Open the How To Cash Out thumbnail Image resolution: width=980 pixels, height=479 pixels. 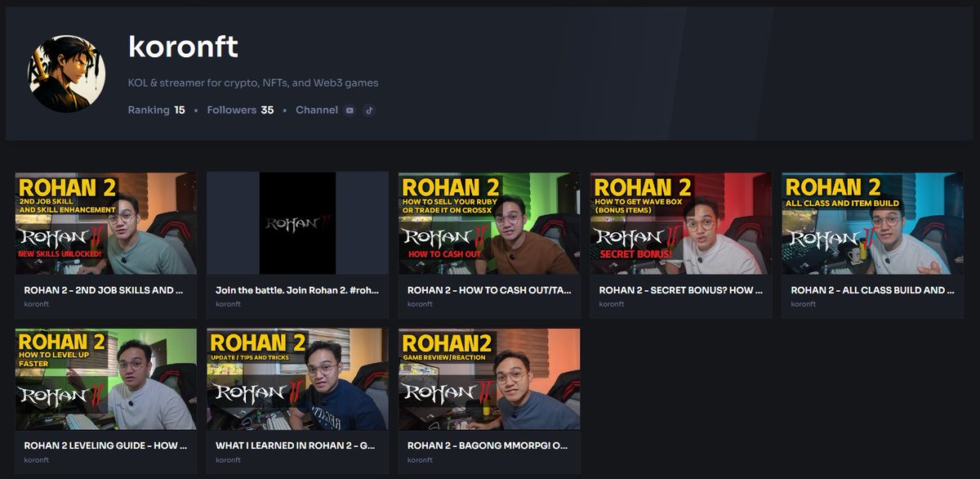pyautogui.click(x=489, y=223)
